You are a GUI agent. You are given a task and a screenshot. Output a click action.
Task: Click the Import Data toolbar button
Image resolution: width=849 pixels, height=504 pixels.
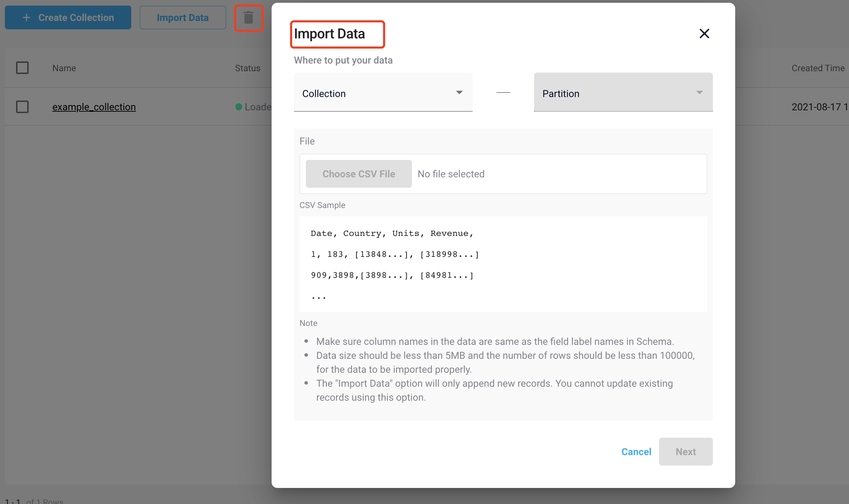(183, 17)
